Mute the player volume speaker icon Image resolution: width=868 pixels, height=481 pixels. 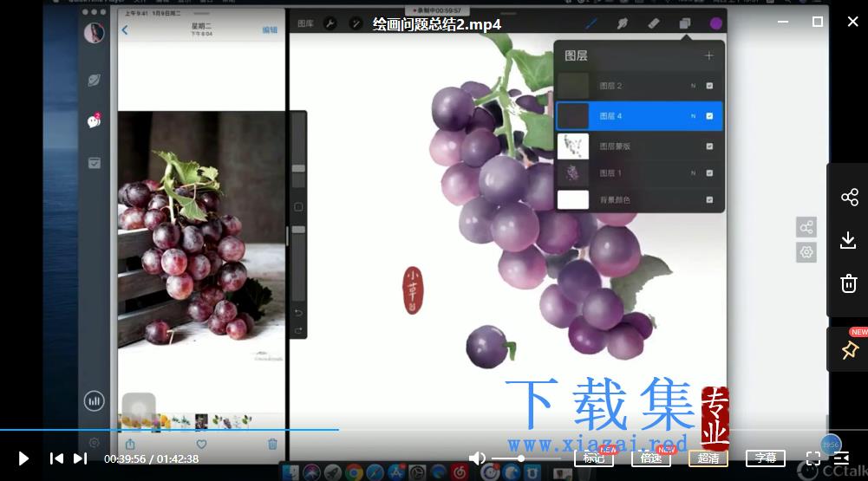(x=477, y=458)
